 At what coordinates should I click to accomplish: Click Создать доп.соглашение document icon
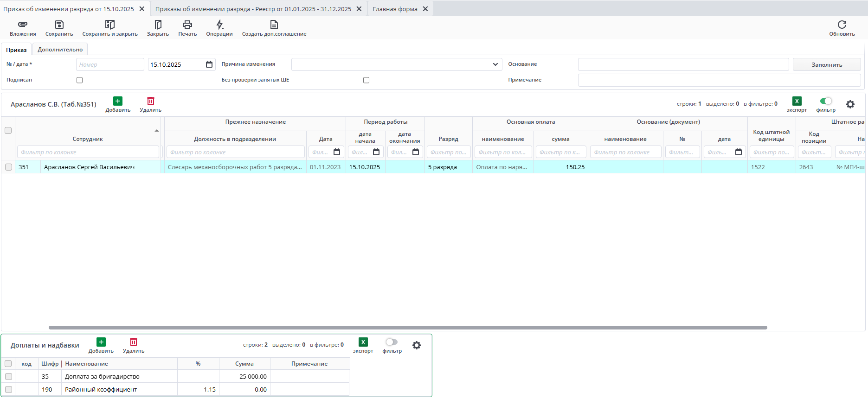click(274, 25)
